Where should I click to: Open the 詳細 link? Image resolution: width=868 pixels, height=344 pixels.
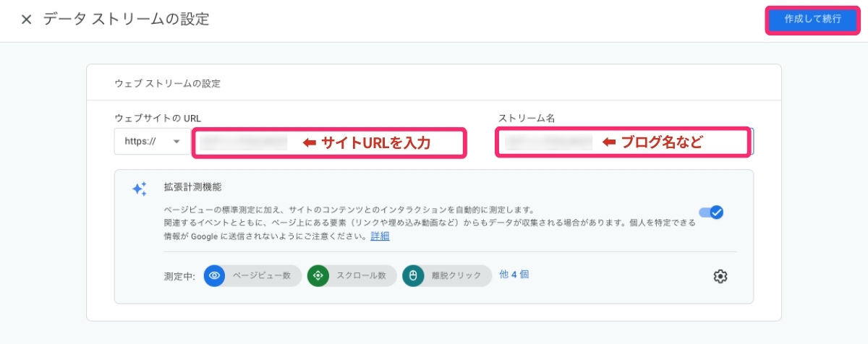[380, 236]
